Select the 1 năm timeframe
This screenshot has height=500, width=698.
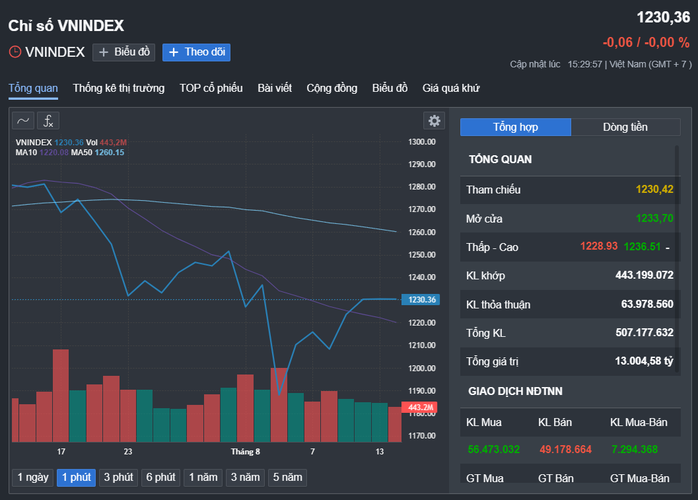click(x=203, y=477)
